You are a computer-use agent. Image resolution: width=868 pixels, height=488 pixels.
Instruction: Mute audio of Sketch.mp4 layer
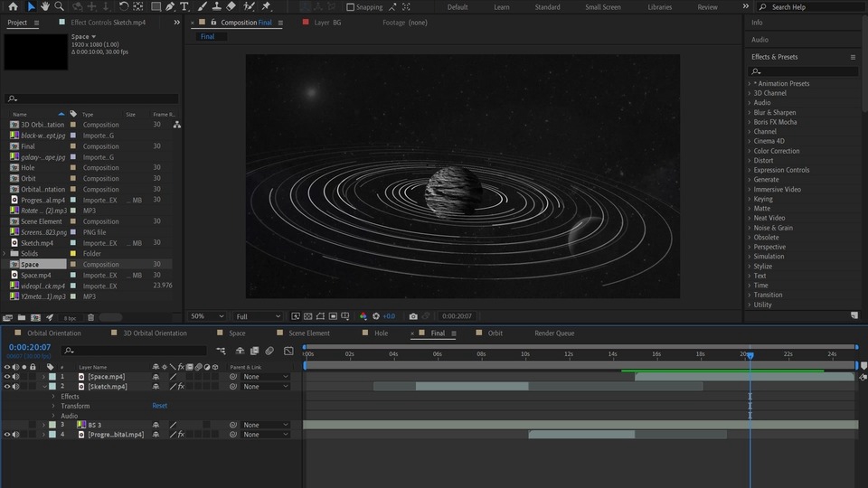coord(15,387)
